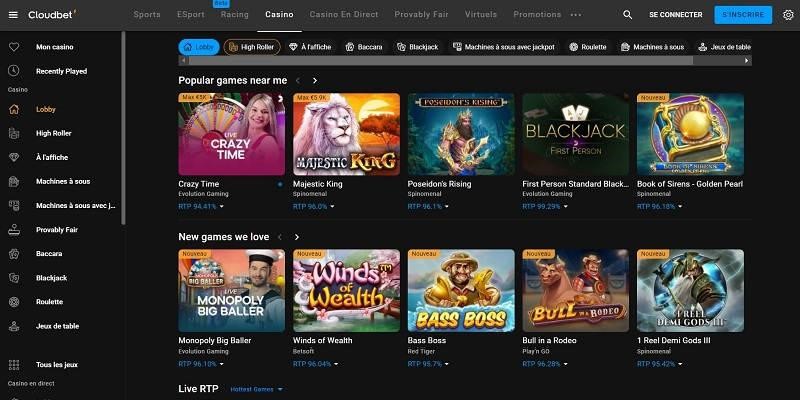Open the 1 Reel Demi Gods III thumbnail
The image size is (800, 400).
point(690,291)
